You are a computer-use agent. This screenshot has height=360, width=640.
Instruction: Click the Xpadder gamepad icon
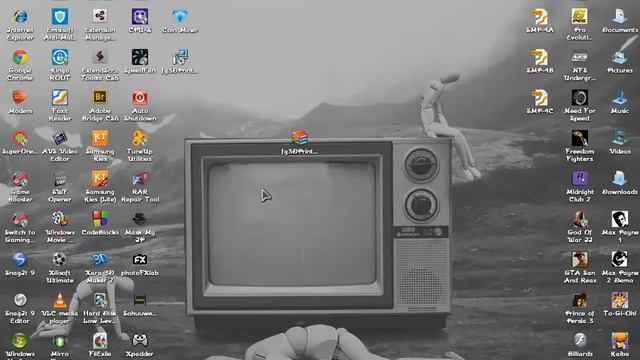pyautogui.click(x=140, y=340)
